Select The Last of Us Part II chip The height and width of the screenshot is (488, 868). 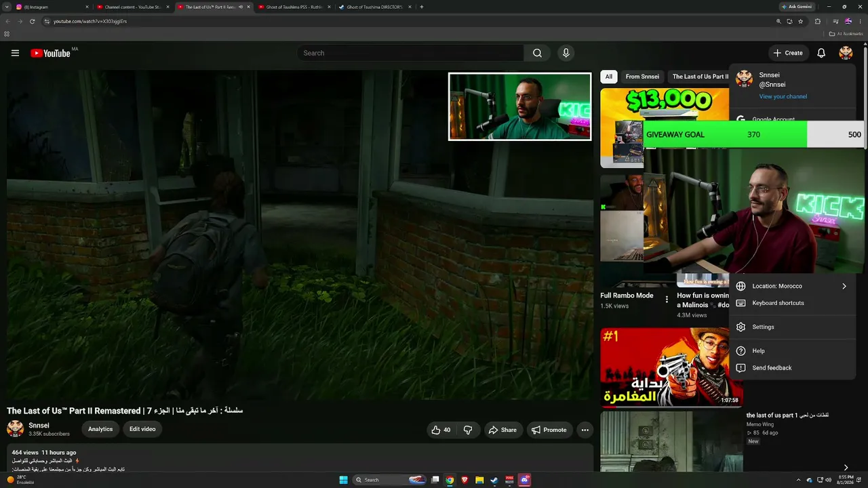click(699, 77)
